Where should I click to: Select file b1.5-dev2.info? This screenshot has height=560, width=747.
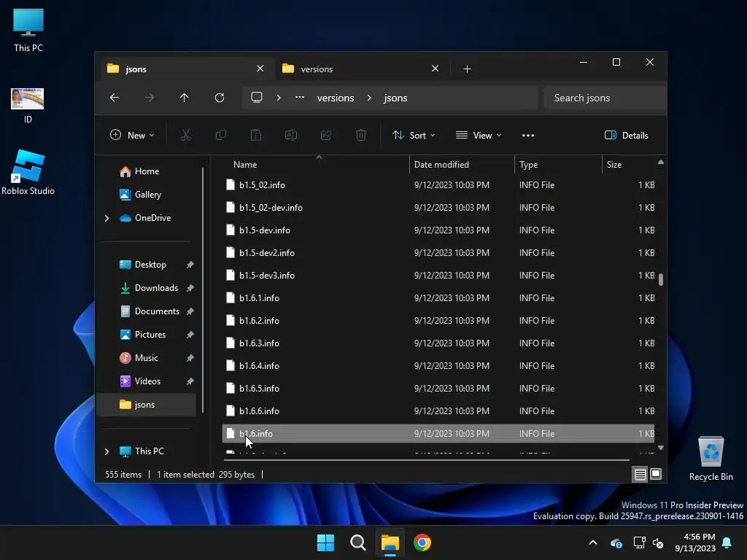pyautogui.click(x=438, y=253)
